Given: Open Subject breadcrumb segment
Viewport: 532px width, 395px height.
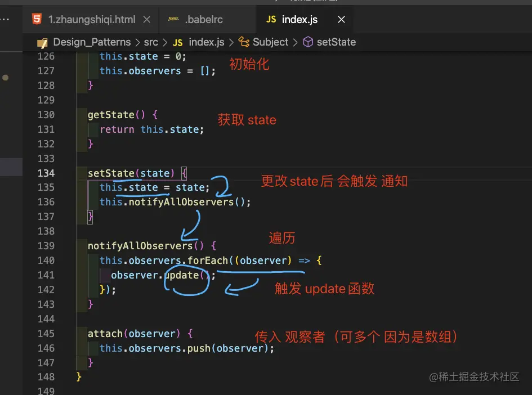Looking at the screenshot, I should point(270,42).
